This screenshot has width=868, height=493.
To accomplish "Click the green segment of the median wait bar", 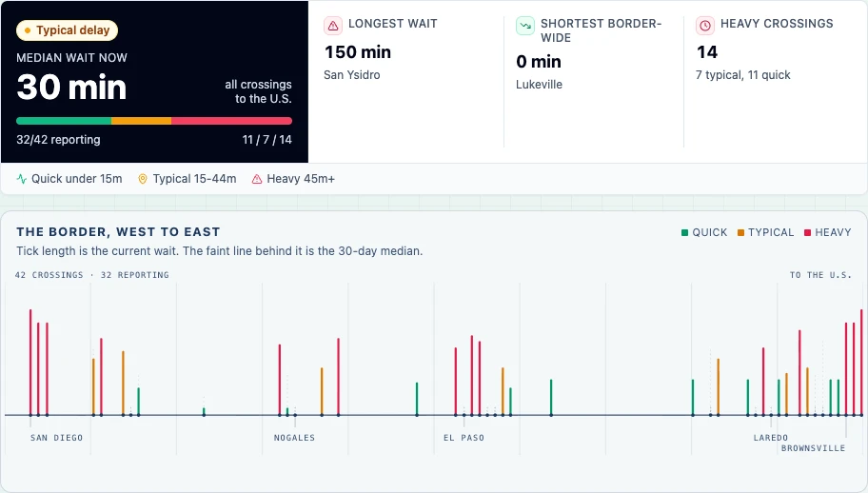I will point(64,121).
